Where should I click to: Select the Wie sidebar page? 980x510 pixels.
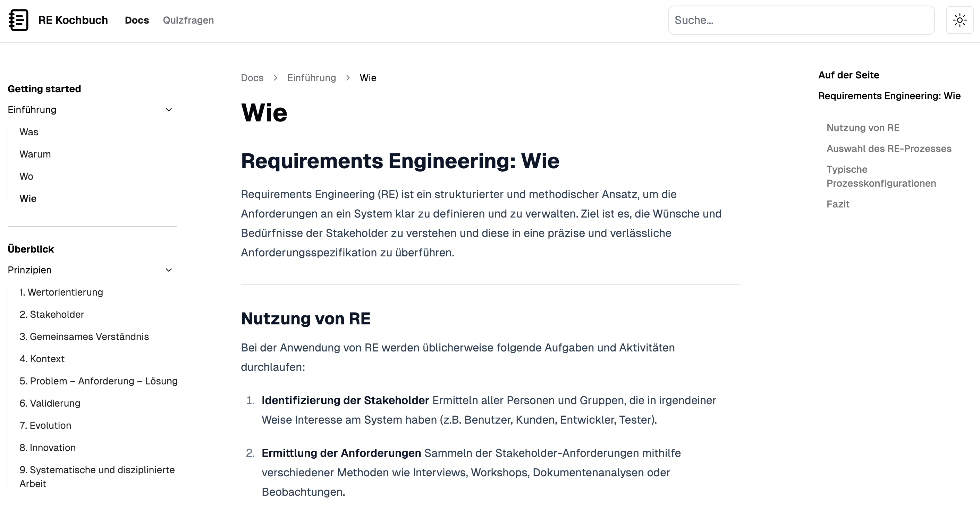tap(28, 198)
